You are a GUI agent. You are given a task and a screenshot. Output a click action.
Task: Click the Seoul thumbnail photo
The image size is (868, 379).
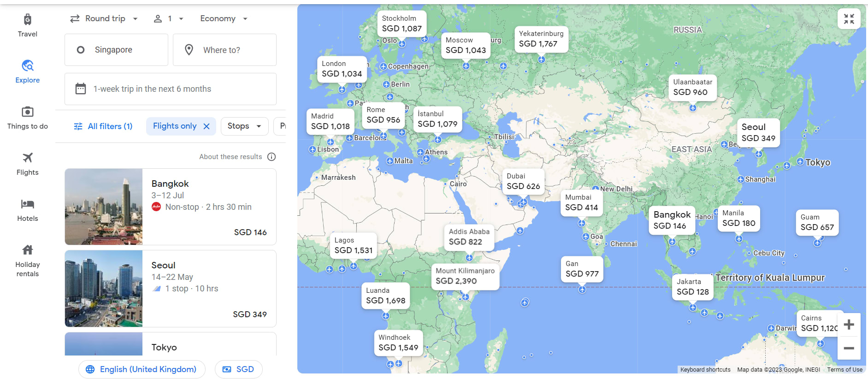point(104,289)
